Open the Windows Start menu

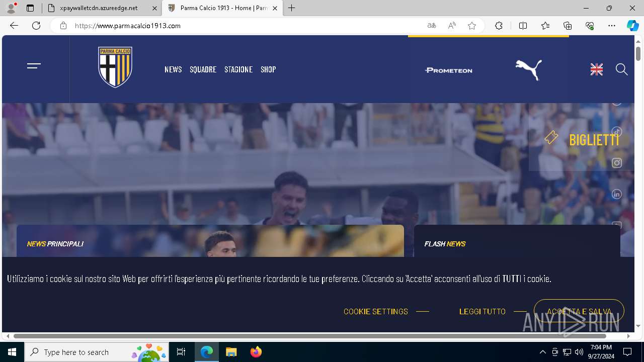pyautogui.click(x=12, y=352)
